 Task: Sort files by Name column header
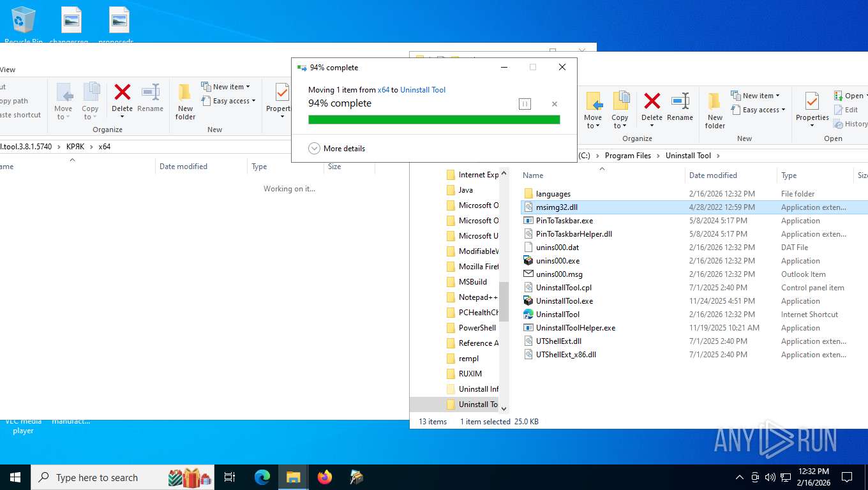(x=602, y=175)
